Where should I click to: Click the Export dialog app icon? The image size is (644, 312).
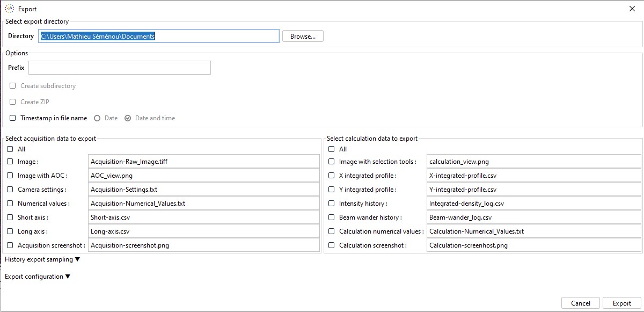coord(9,9)
